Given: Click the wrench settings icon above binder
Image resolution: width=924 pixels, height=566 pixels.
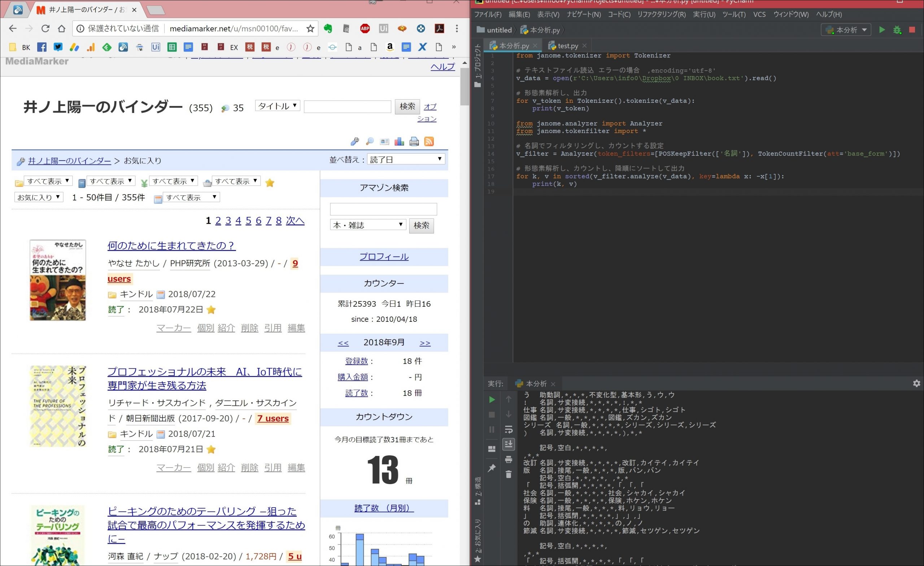Looking at the screenshot, I should pos(355,141).
